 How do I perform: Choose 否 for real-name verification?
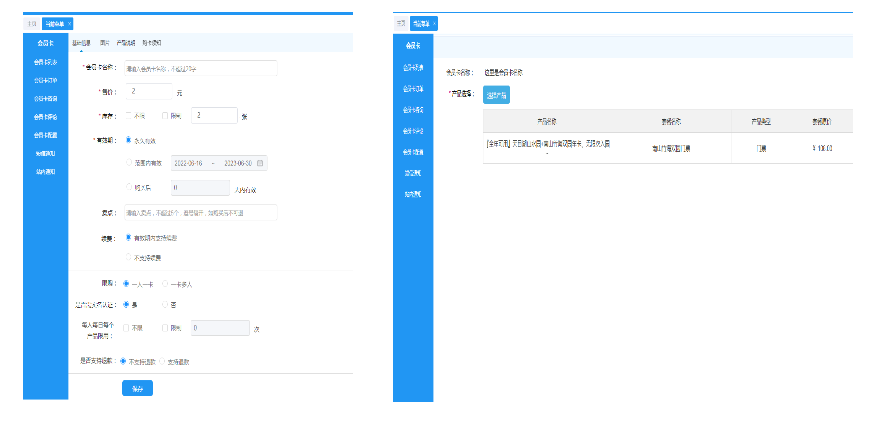165,304
